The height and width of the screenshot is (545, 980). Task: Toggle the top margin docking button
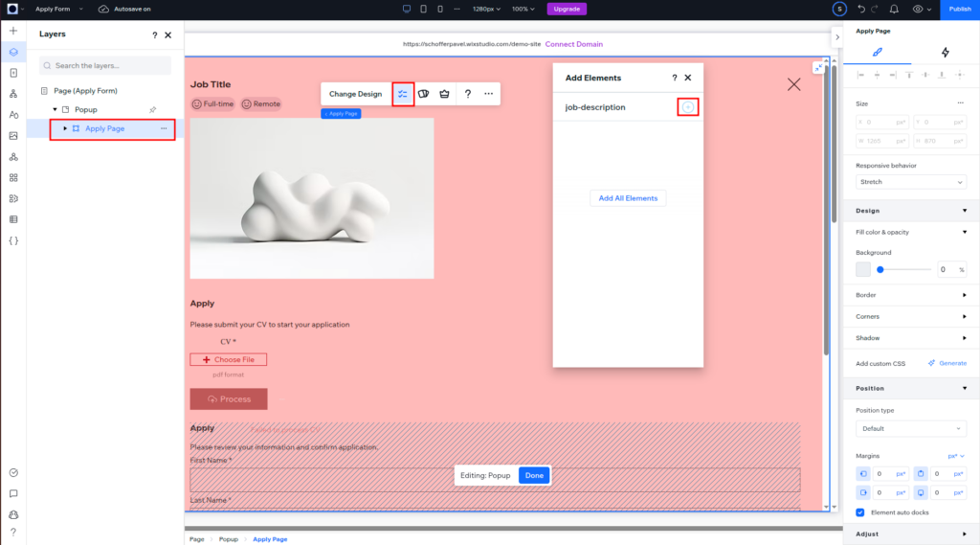click(x=920, y=473)
